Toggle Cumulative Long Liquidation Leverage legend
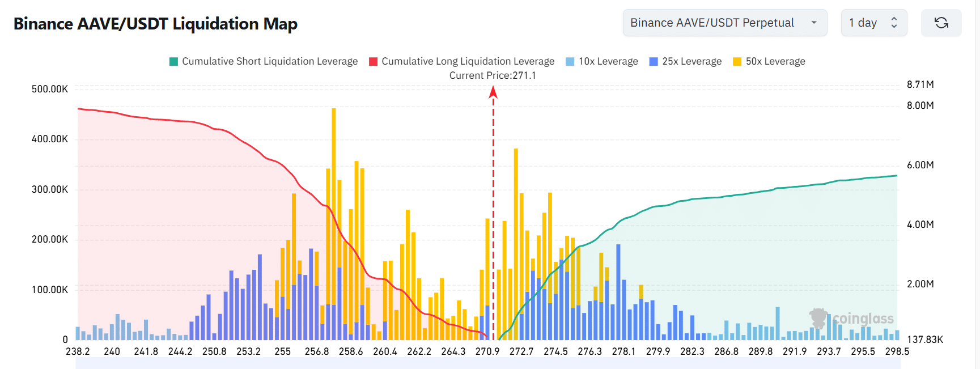 click(462, 61)
